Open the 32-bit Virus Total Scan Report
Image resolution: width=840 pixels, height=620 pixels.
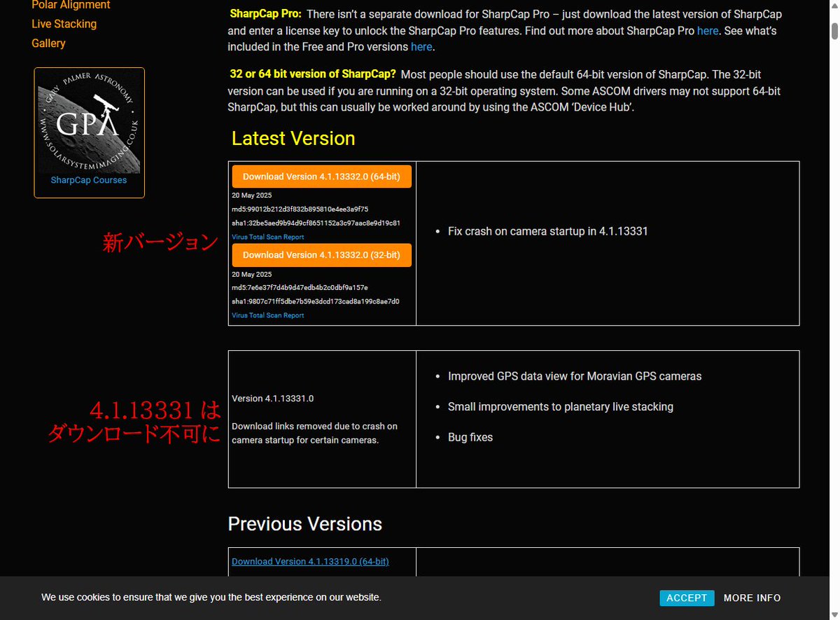267,315
